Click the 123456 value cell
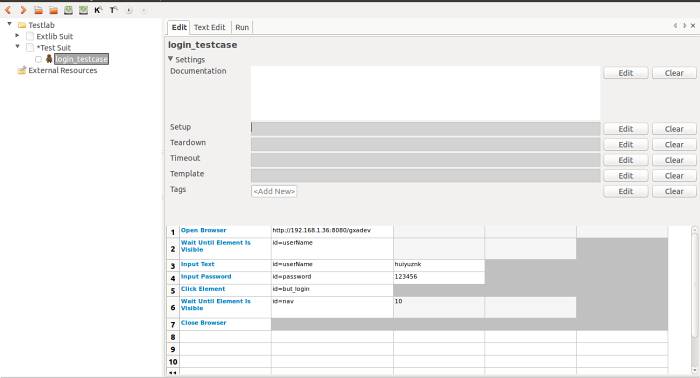700x378 pixels. 438,278
